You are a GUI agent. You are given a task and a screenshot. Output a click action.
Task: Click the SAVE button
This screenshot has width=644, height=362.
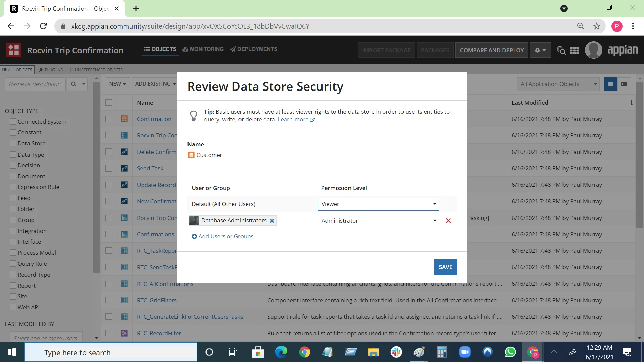click(x=445, y=267)
